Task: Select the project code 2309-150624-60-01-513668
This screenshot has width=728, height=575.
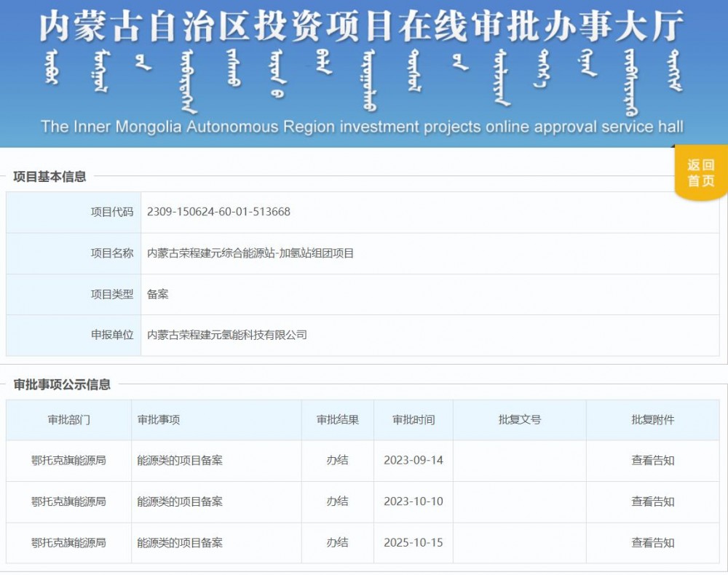Action: point(217,212)
